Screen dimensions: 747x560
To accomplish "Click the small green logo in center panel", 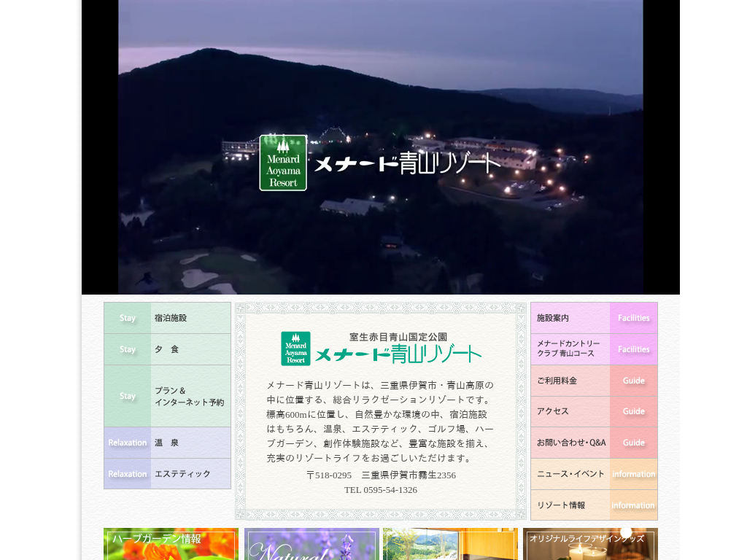I will tap(295, 349).
